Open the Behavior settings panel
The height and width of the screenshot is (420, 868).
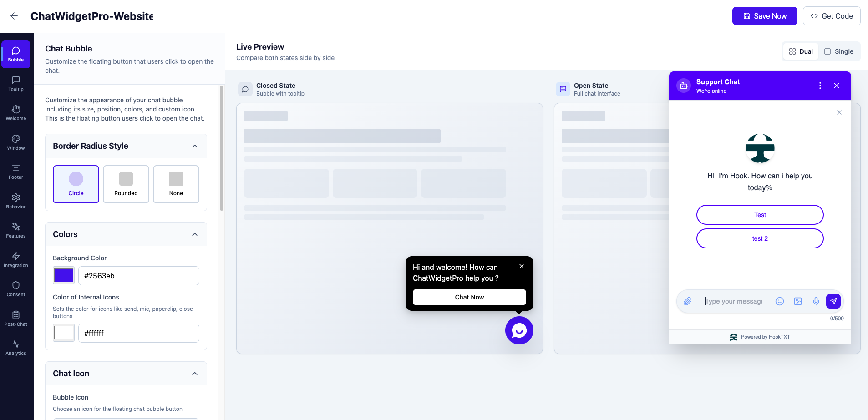pos(16,201)
